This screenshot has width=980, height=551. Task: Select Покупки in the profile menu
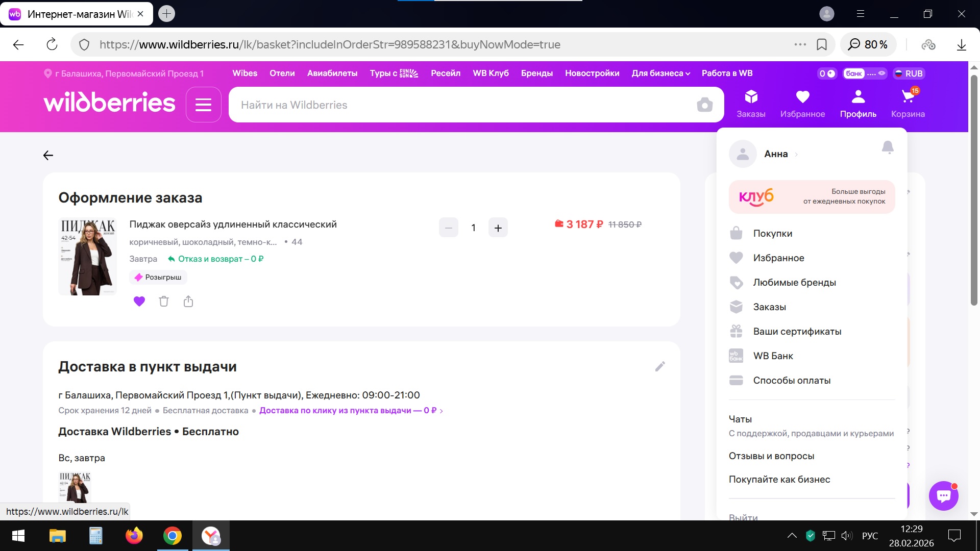click(x=772, y=234)
